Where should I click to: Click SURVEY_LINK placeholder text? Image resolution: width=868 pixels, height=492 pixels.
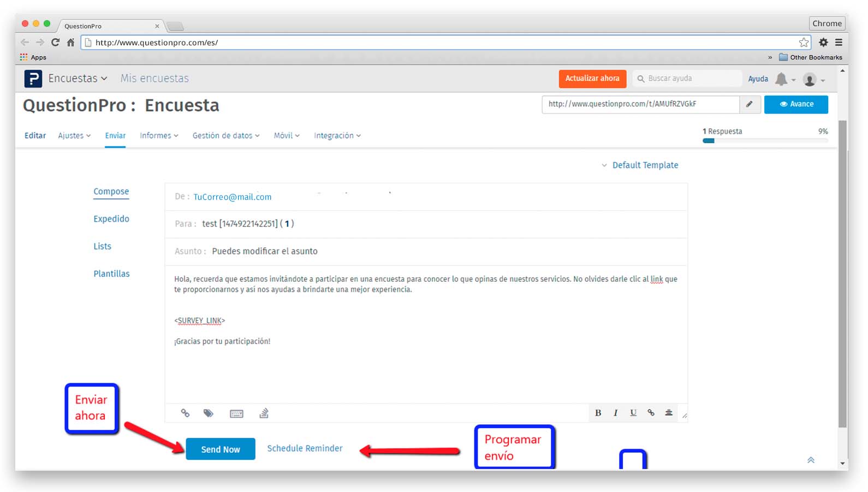click(200, 321)
